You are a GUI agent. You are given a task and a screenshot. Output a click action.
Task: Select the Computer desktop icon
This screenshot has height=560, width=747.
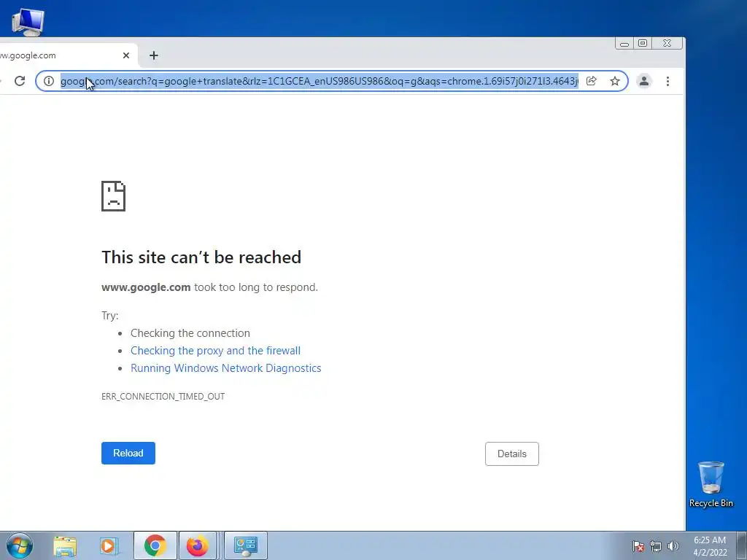tap(28, 21)
